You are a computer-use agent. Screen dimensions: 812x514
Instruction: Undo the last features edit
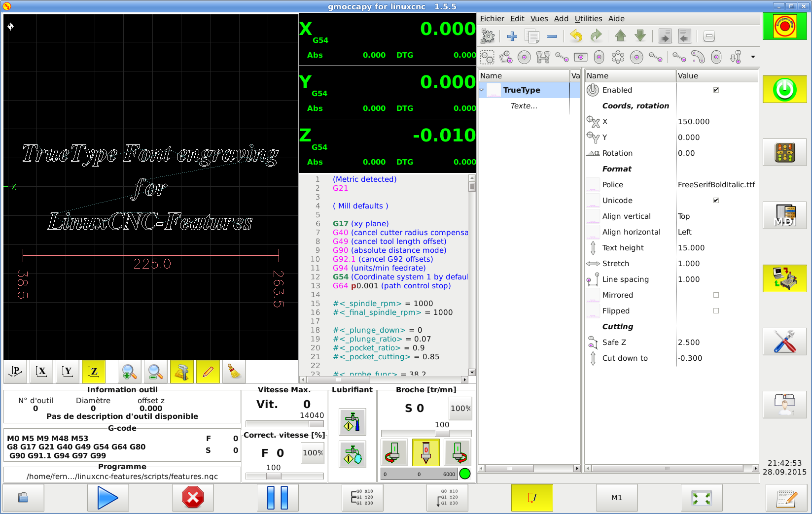(x=576, y=36)
